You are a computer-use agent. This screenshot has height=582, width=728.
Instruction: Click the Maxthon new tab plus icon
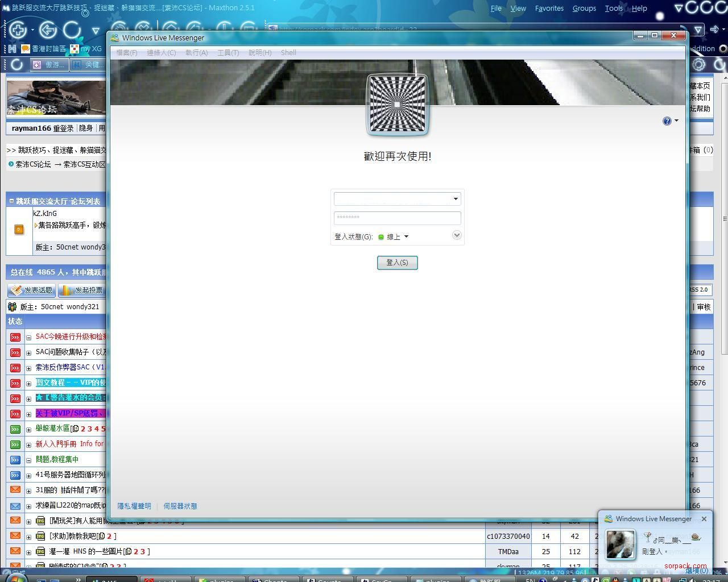[18, 30]
